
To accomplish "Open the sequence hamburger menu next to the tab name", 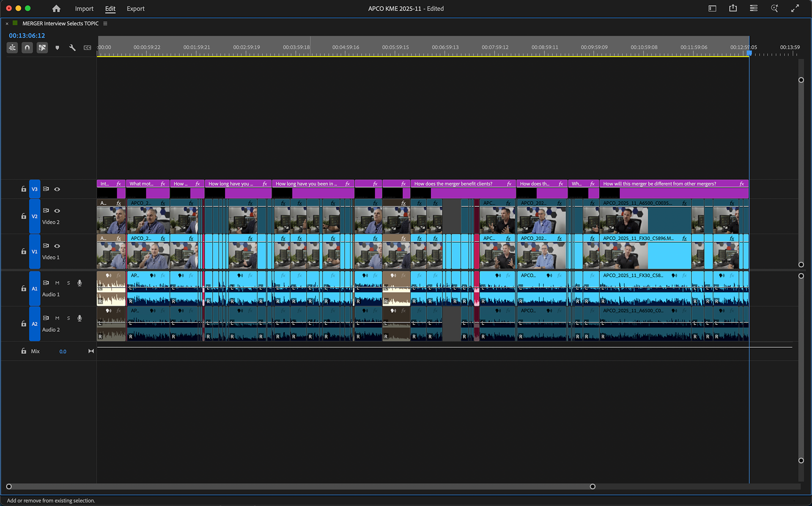I will [105, 23].
